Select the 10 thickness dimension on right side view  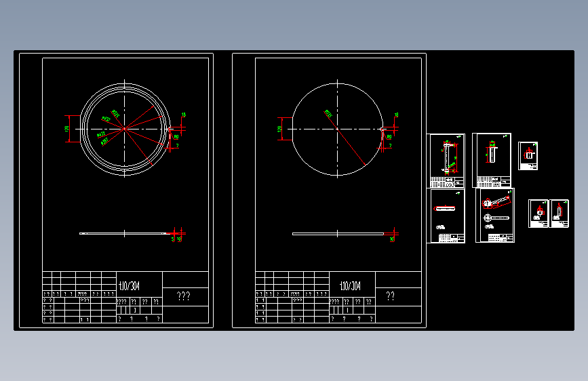[x=392, y=239]
